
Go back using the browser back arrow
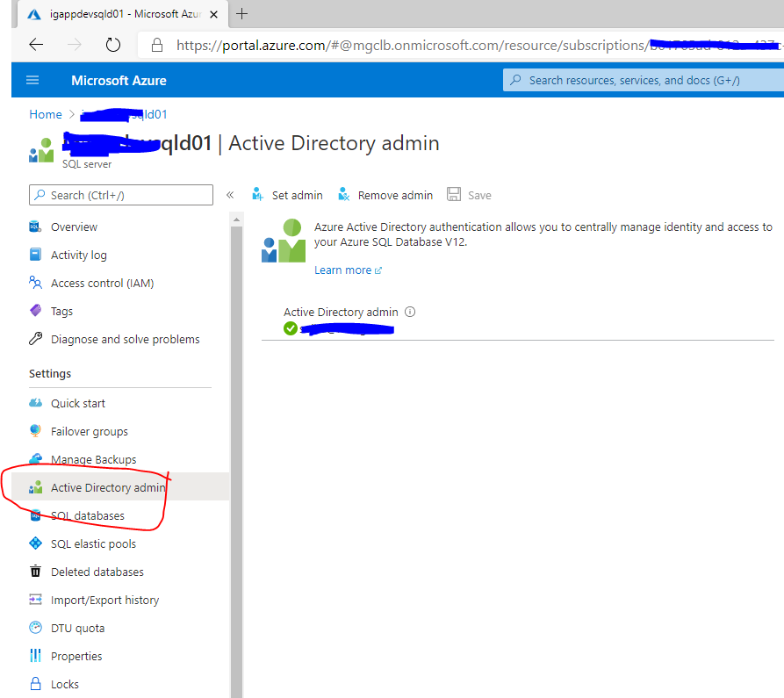(36, 45)
